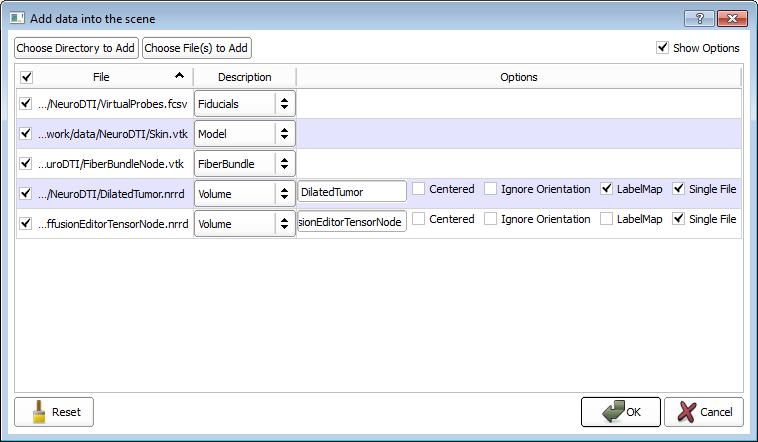Image resolution: width=758 pixels, height=442 pixels.
Task: Toggle the select-all checkbox in the header
Action: [x=26, y=77]
